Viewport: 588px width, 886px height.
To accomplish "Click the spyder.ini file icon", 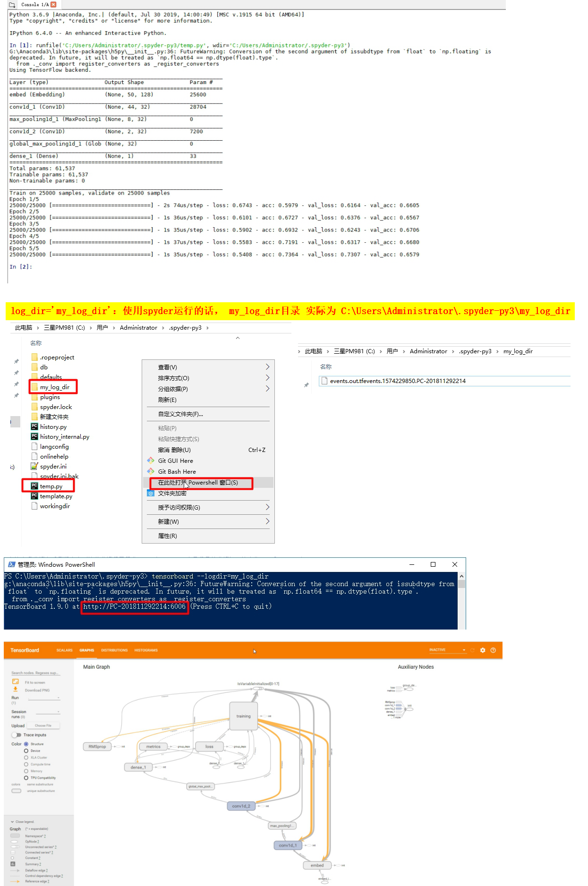I will [x=34, y=466].
